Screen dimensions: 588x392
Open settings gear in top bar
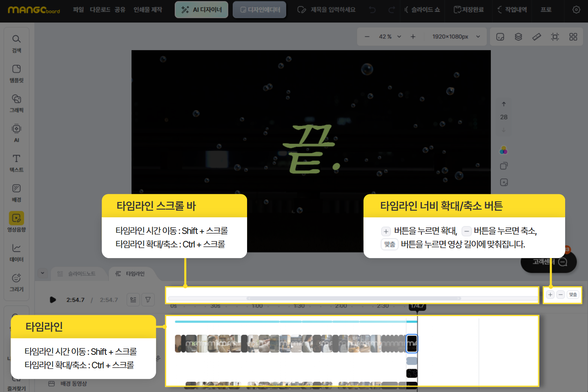[576, 9]
